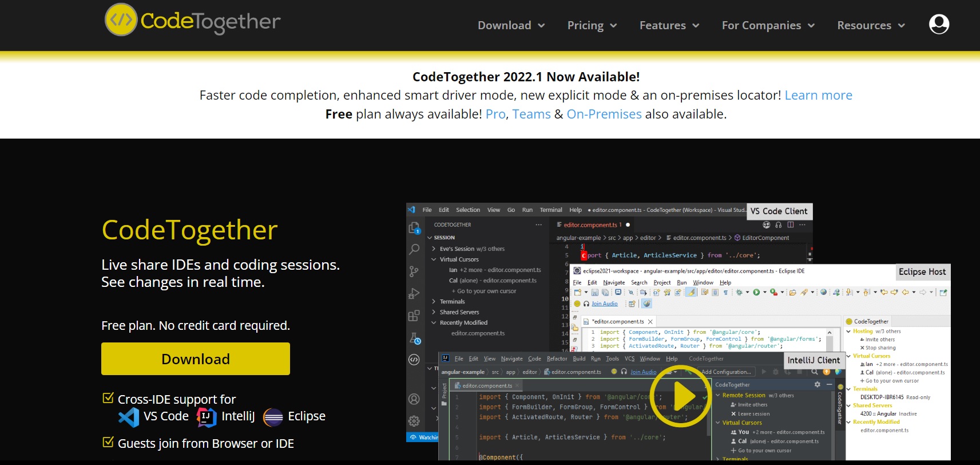Select '4200 :: Angular Inactive' server in Eclipse panel

888,413
